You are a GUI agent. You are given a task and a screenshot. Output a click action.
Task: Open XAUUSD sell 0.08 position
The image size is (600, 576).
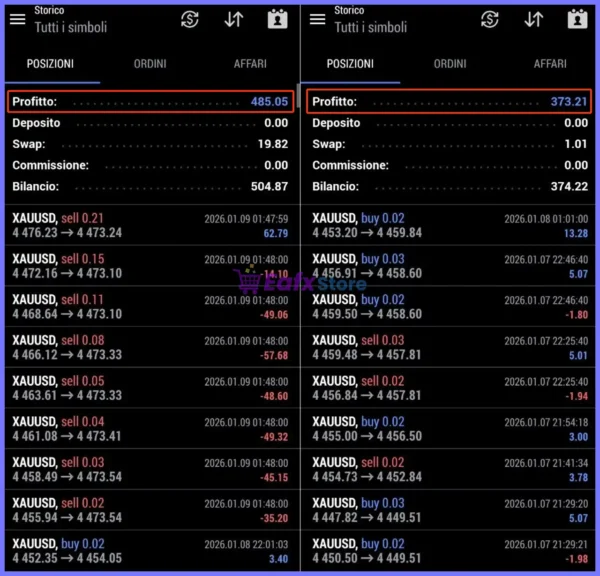(152, 347)
